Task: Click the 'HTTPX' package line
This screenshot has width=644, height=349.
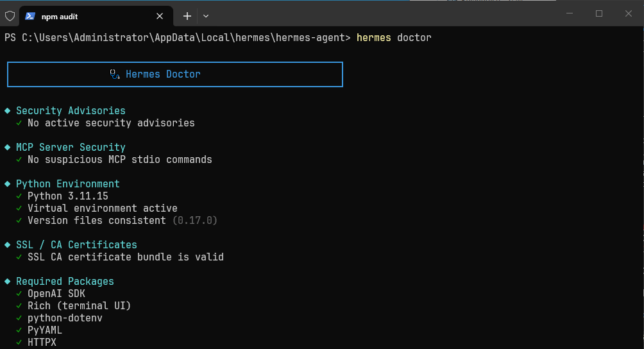Action: (x=42, y=343)
